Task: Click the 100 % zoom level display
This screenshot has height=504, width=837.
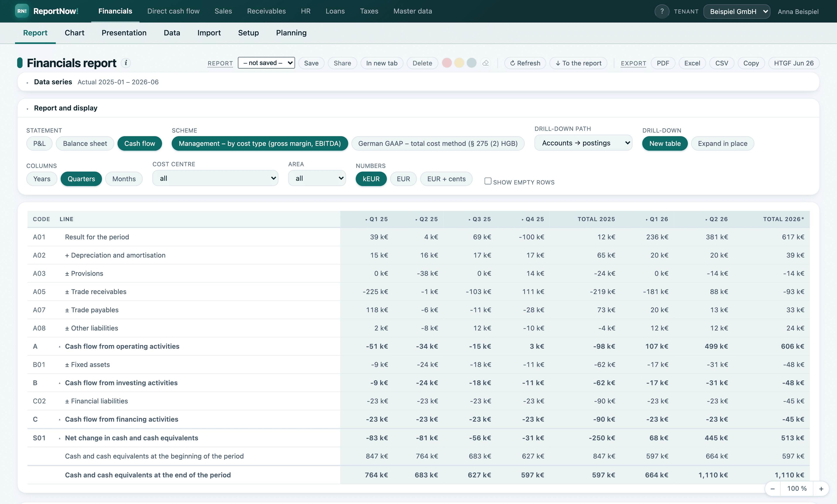Action: coord(797,489)
